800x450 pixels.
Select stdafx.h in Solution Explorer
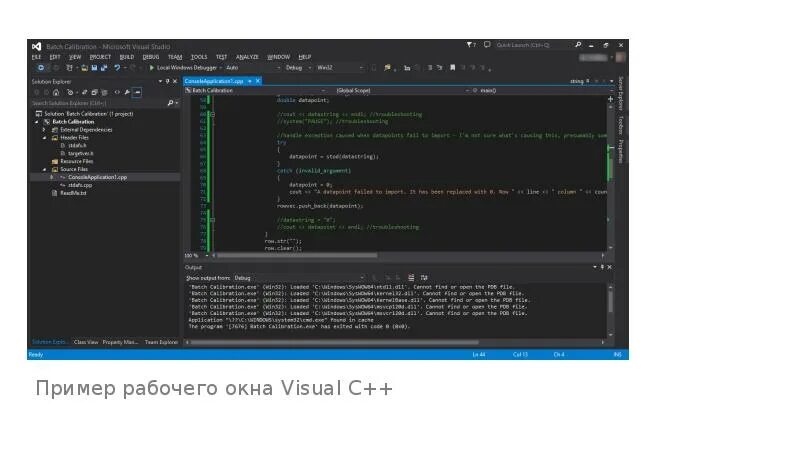[77, 145]
